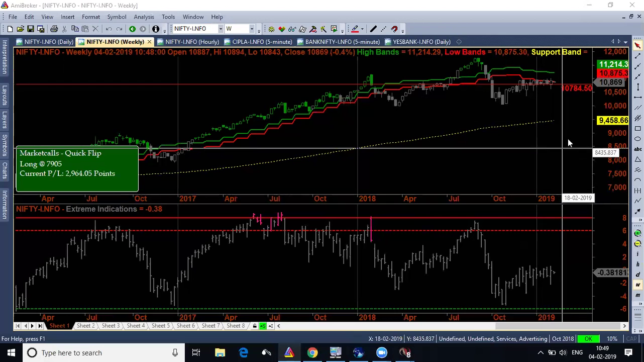
Task: Expand the Layouts side panel
Action: [x=5, y=95]
